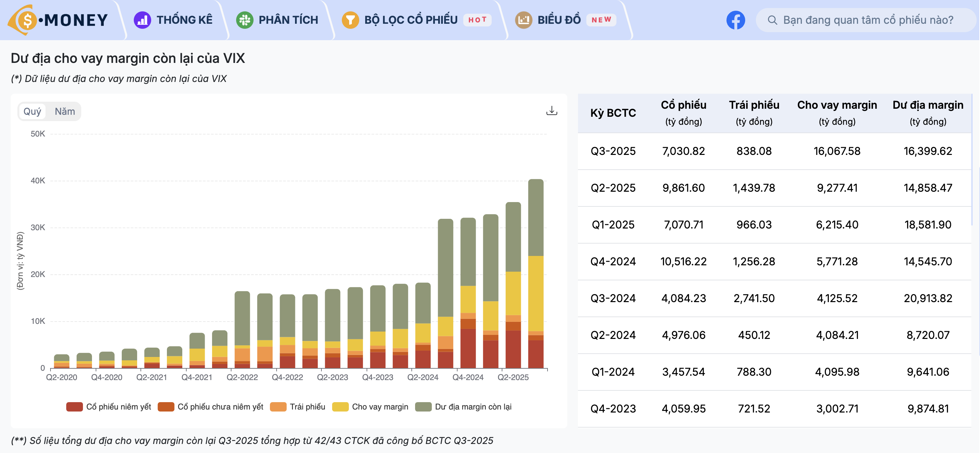Click the search magnifier icon
The height and width of the screenshot is (453, 980).
pos(772,20)
